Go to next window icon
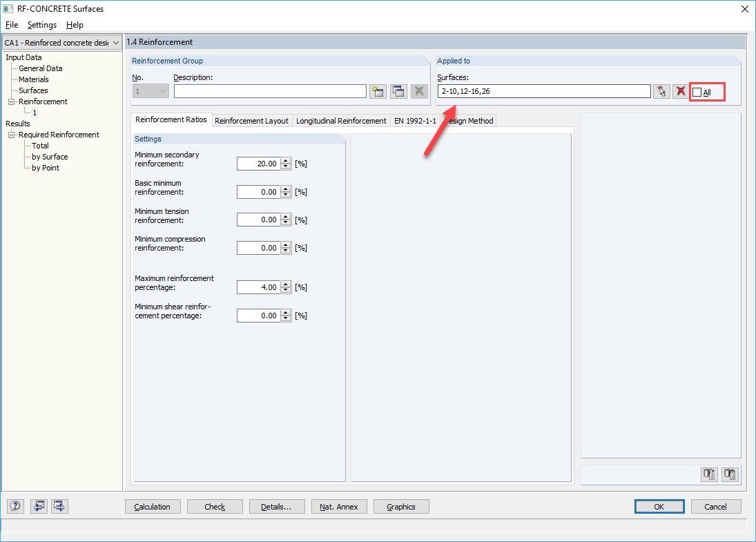Image resolution: width=756 pixels, height=542 pixels. tap(59, 506)
